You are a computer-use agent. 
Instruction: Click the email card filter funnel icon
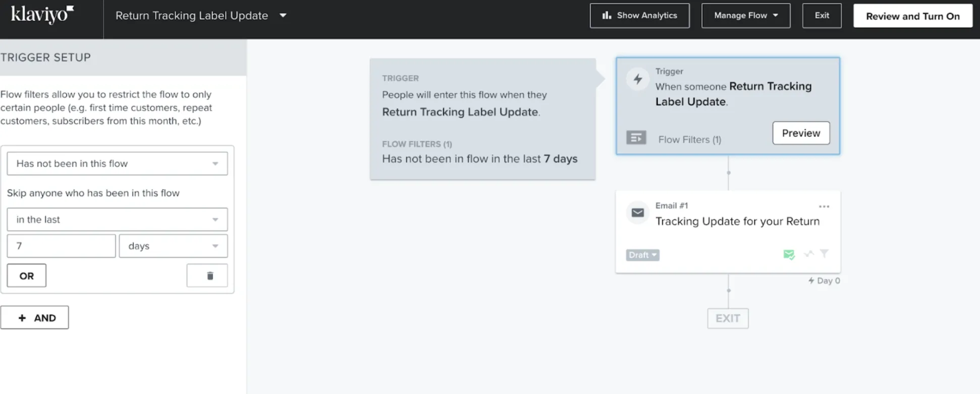coord(824,254)
